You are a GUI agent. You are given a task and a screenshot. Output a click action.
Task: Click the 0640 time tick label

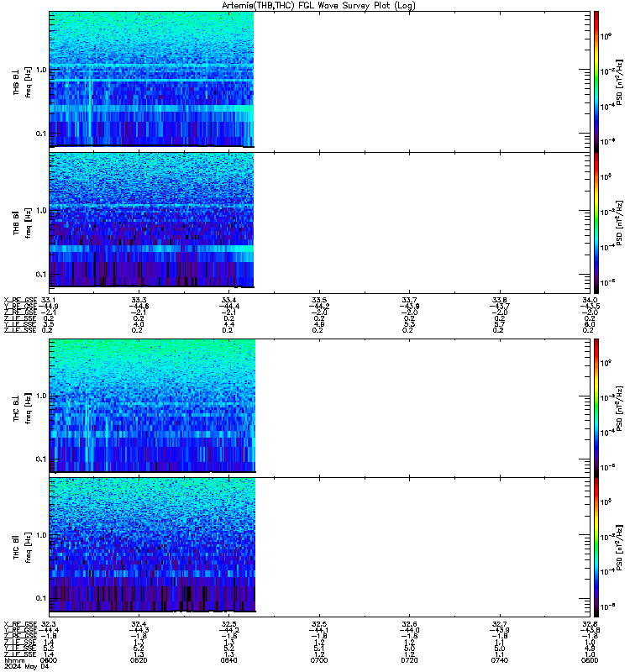tap(228, 660)
